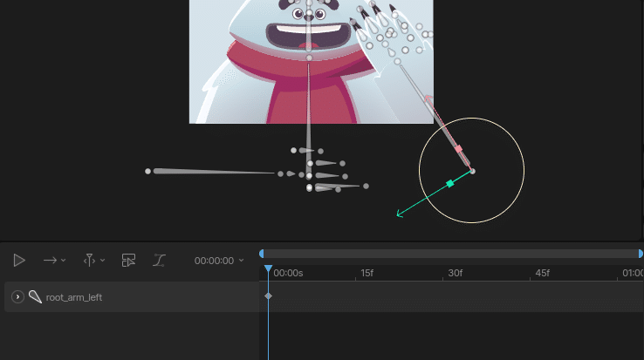Open the timecode format dropdown chevron
The width and height of the screenshot is (644, 360).
point(241,261)
